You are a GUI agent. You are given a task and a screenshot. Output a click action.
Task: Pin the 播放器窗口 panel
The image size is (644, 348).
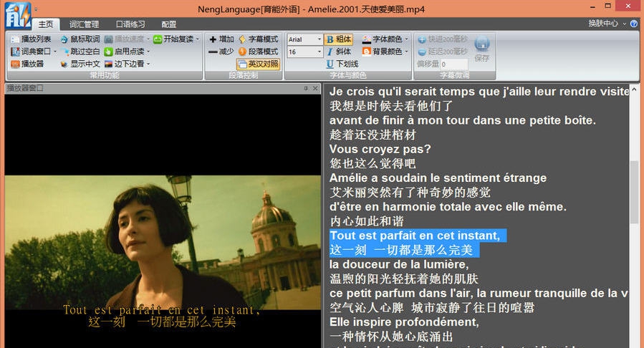pos(306,88)
